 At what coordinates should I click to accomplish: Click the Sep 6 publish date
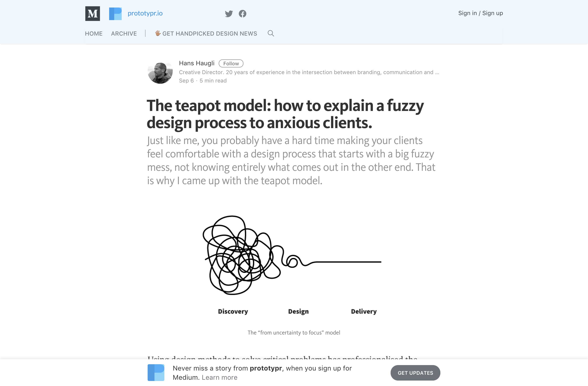coord(186,81)
